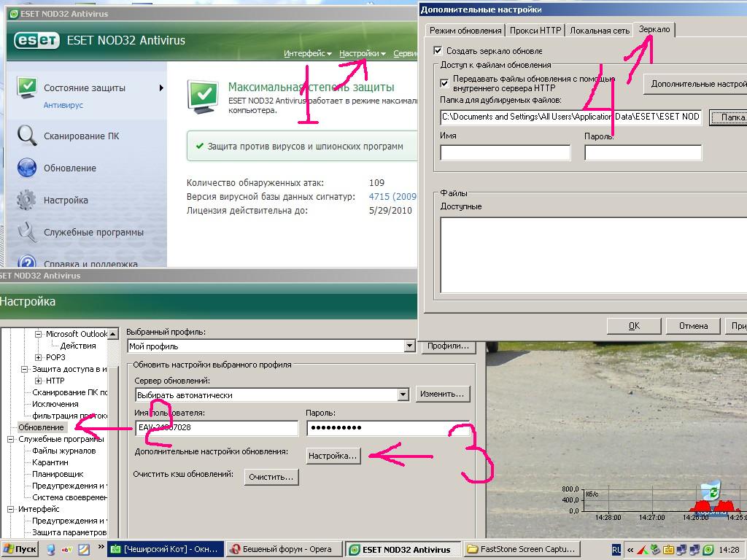Open the Выбранный профиль combo box arrow
Image resolution: width=747 pixels, height=560 pixels.
tap(409, 346)
